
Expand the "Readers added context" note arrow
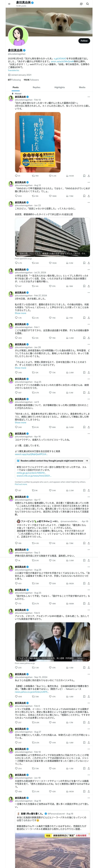click(87, 460)
